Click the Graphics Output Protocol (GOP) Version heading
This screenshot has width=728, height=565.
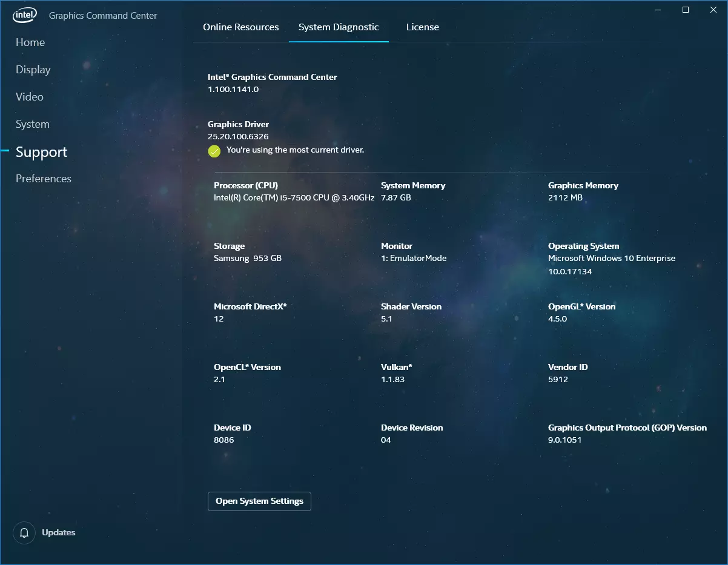pyautogui.click(x=627, y=428)
